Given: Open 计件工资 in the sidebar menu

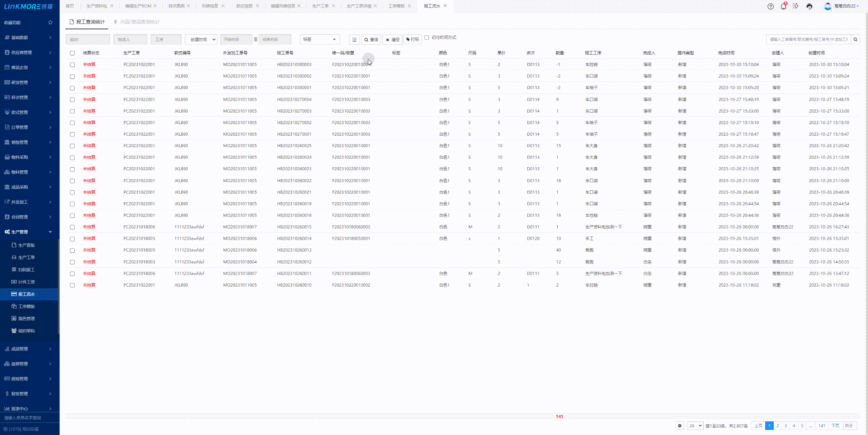Looking at the screenshot, I should 26,282.
